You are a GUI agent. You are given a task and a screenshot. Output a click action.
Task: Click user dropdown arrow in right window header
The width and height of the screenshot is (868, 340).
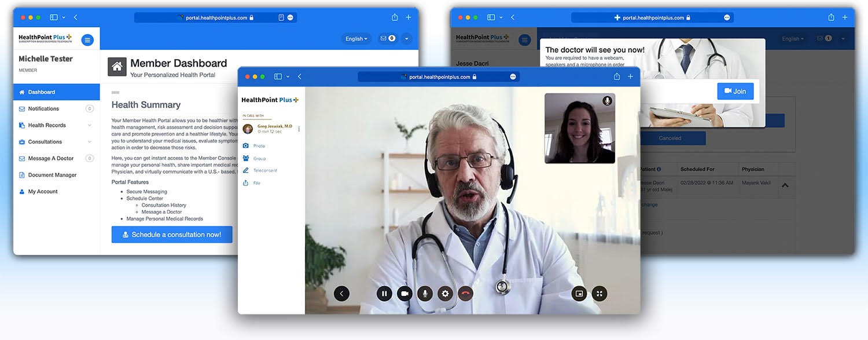(843, 39)
